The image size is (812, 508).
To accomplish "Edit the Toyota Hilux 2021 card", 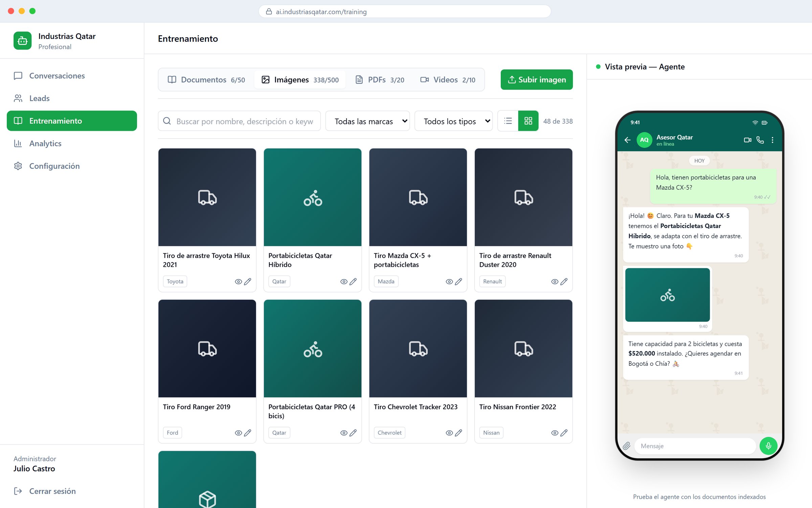I will 248,281.
